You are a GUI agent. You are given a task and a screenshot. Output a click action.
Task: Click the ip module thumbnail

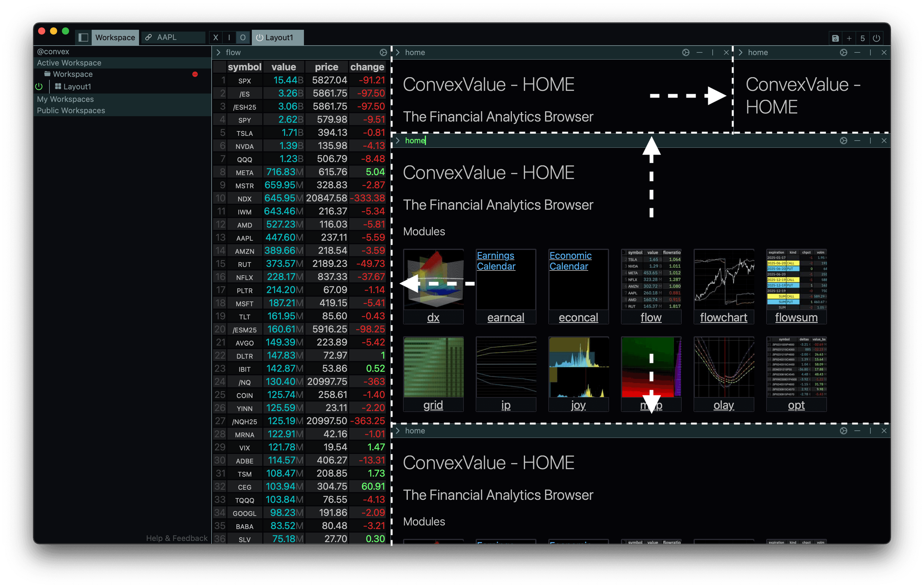[506, 367]
